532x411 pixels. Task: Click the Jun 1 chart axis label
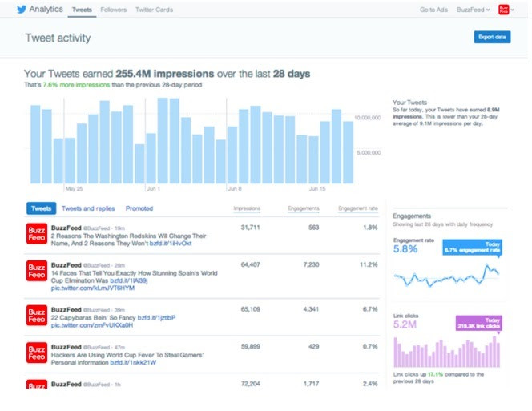click(x=153, y=189)
